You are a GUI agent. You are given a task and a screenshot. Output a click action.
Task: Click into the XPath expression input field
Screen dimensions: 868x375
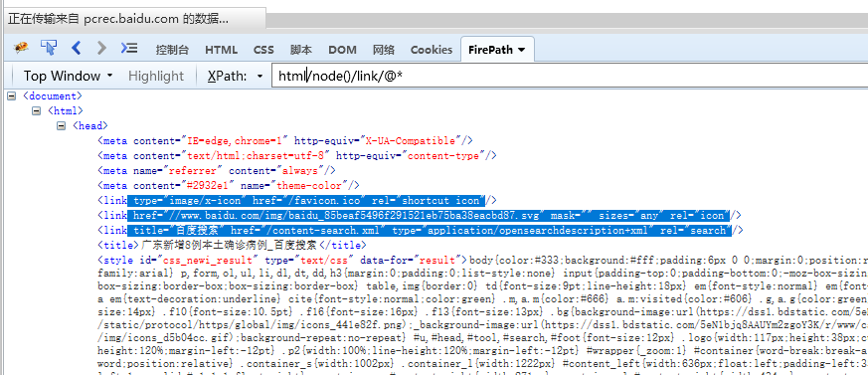point(570,76)
